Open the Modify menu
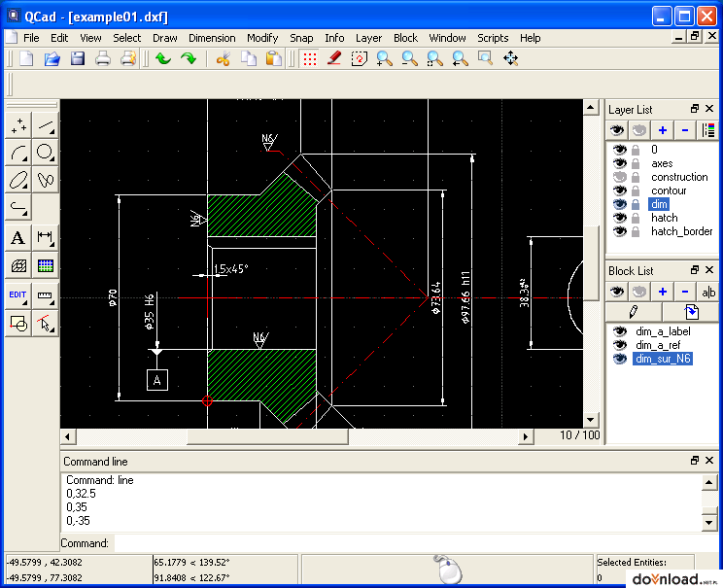The image size is (723, 588). 262,38
